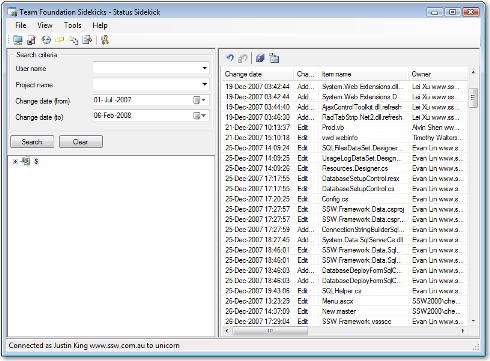Click the copy list to clipboard icon
This screenshot has width=490, height=361.
pos(274,58)
